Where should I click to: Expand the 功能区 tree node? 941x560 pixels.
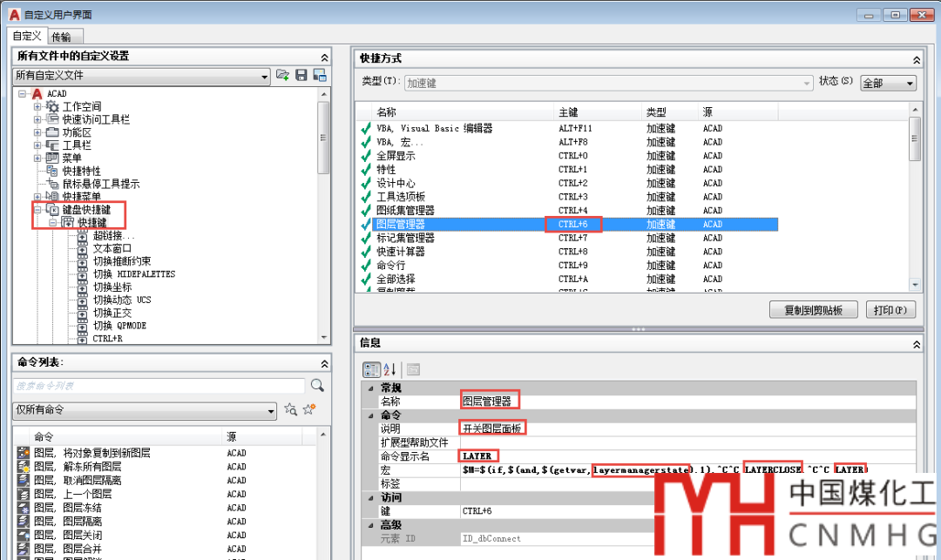37,132
